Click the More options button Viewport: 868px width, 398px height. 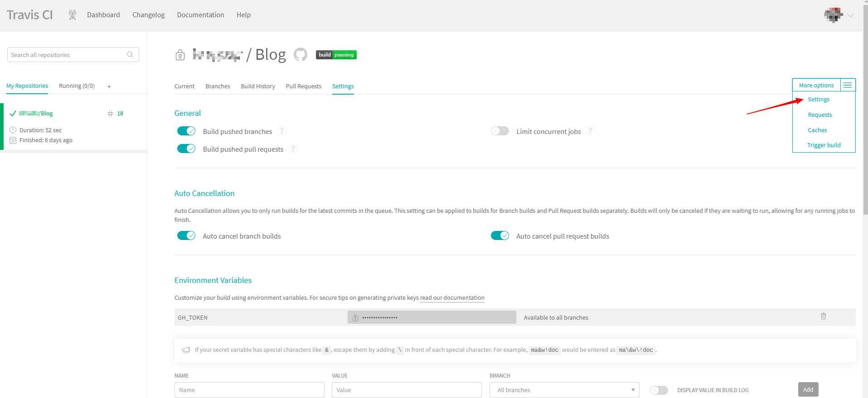click(x=816, y=85)
